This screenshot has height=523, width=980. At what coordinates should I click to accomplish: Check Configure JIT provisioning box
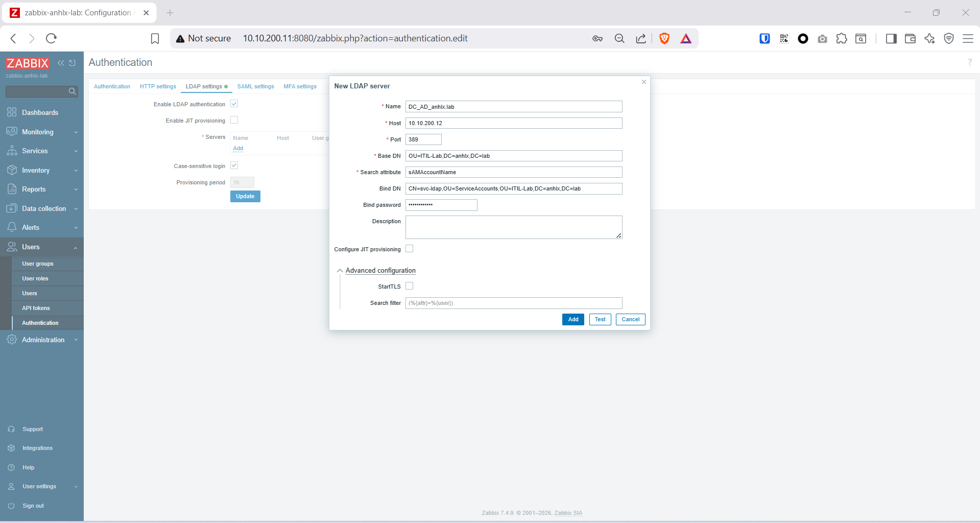tap(409, 249)
